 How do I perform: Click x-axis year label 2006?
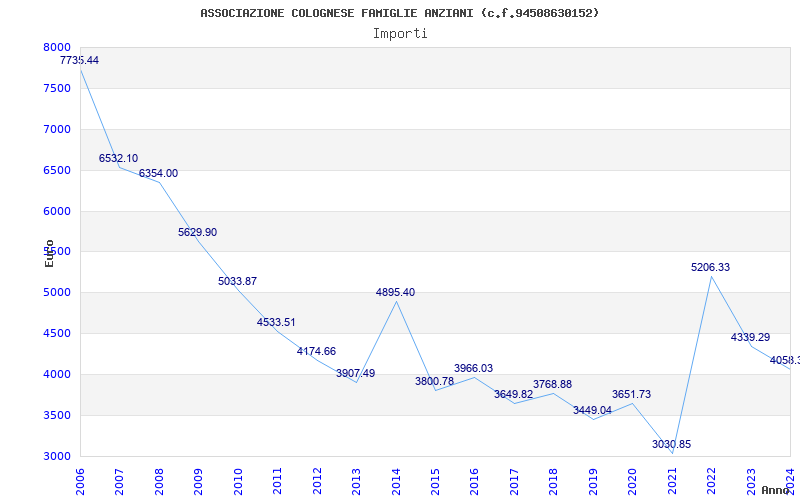80,481
